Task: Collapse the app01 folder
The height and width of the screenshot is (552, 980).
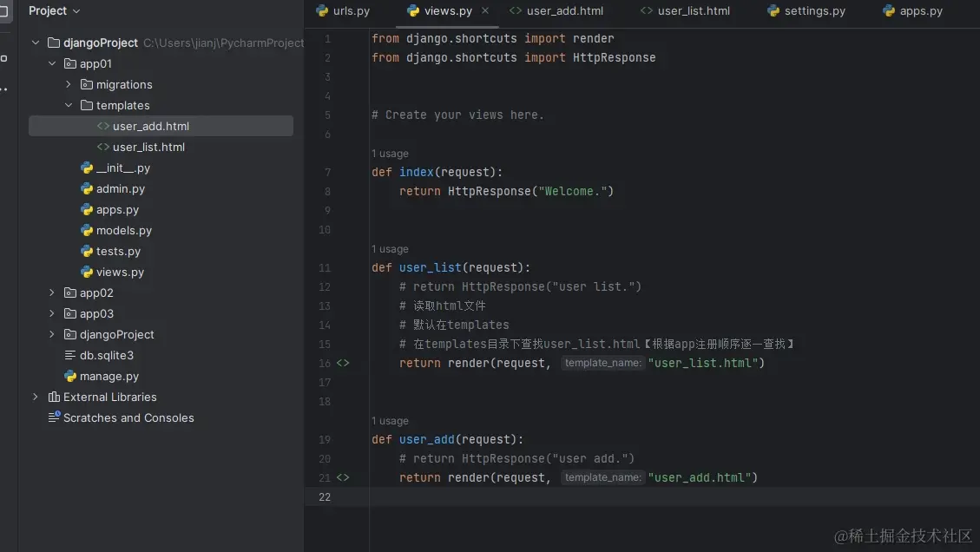Action: (52, 63)
